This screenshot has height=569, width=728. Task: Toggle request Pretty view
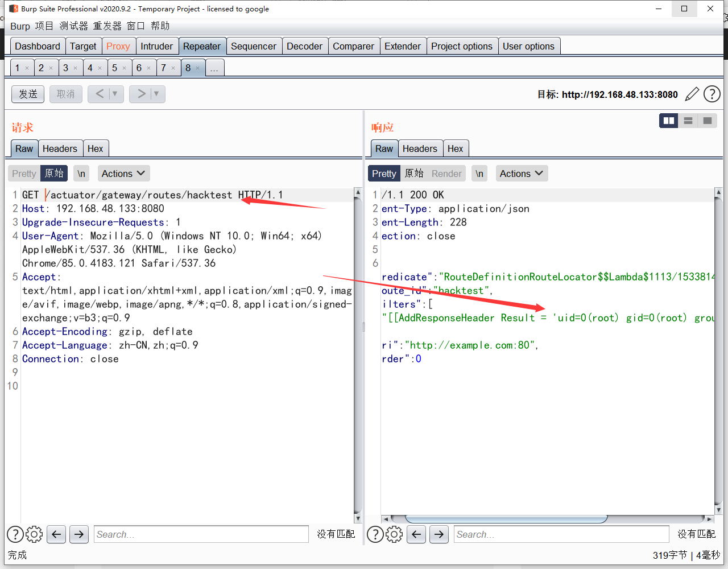tap(24, 174)
